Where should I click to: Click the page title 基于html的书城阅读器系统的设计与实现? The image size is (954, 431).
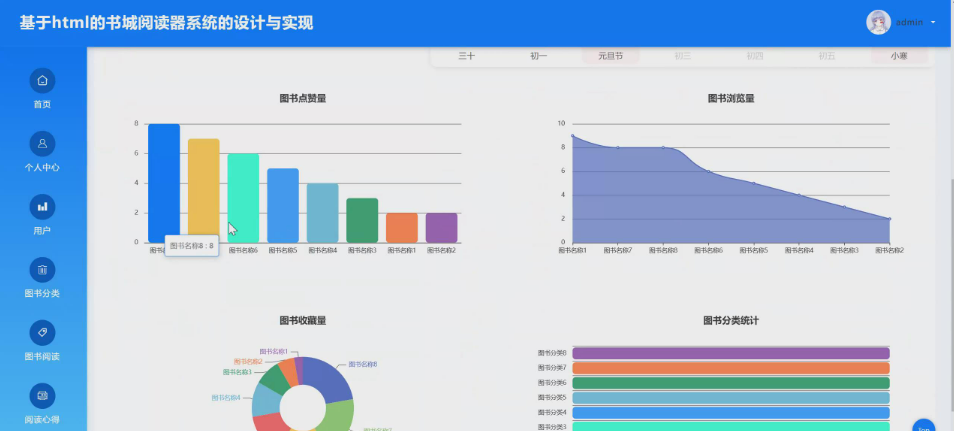pos(166,23)
